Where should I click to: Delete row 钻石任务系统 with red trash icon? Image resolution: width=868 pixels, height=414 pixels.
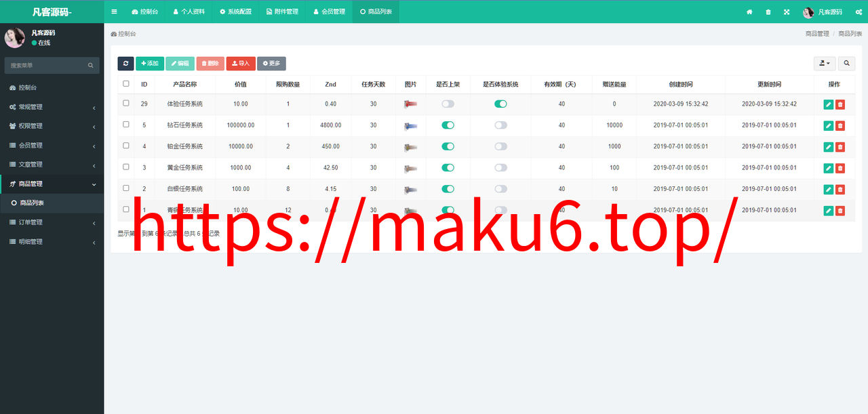(x=840, y=126)
